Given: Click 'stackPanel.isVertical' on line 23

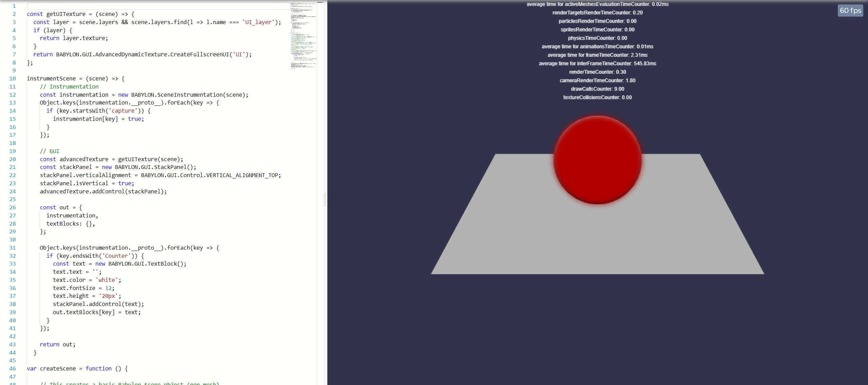Looking at the screenshot, I should 74,183.
